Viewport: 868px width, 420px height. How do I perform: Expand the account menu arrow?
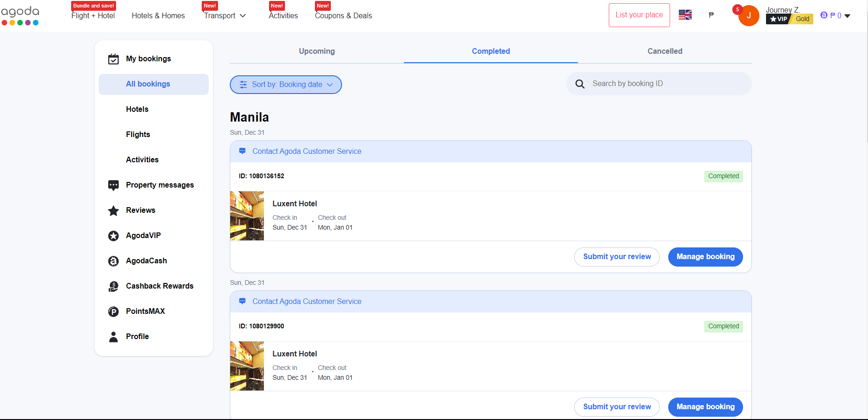847,16
